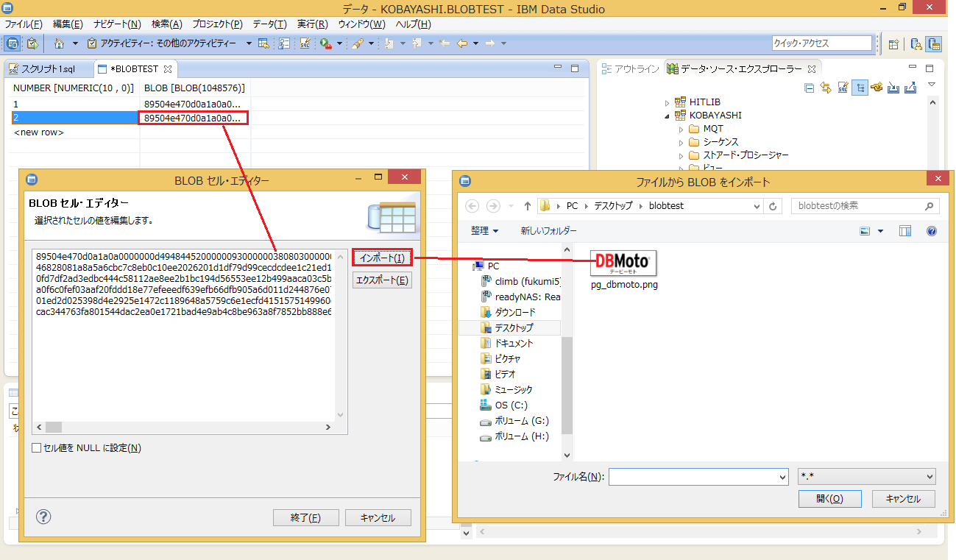Expand the MQT folder

(x=681, y=129)
